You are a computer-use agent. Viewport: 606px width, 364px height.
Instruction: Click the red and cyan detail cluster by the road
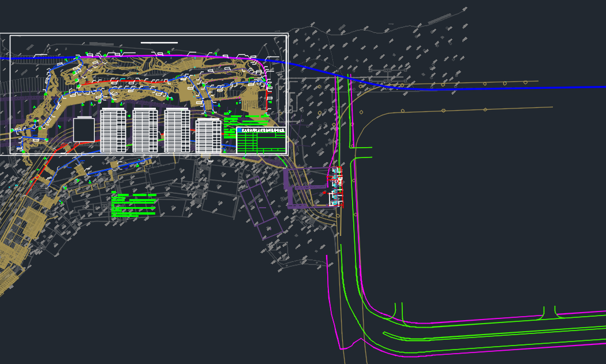[x=335, y=187]
